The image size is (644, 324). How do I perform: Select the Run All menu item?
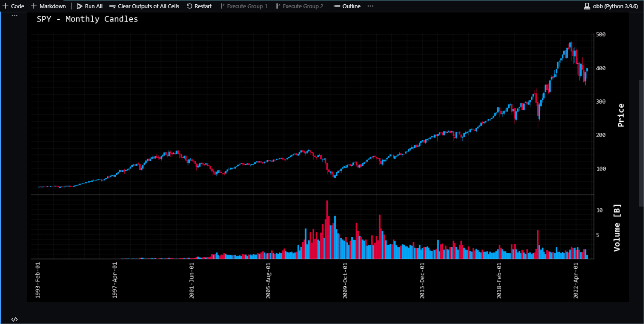tap(89, 6)
